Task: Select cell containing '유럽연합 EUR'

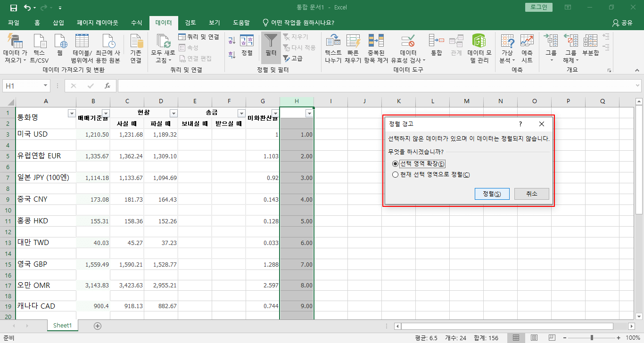Action: coord(46,156)
